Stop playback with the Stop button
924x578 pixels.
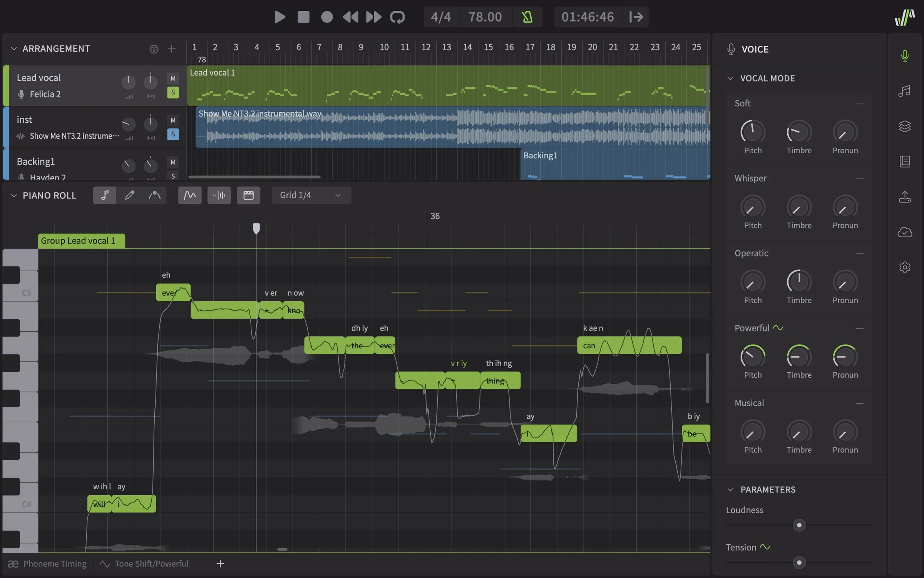coord(303,17)
